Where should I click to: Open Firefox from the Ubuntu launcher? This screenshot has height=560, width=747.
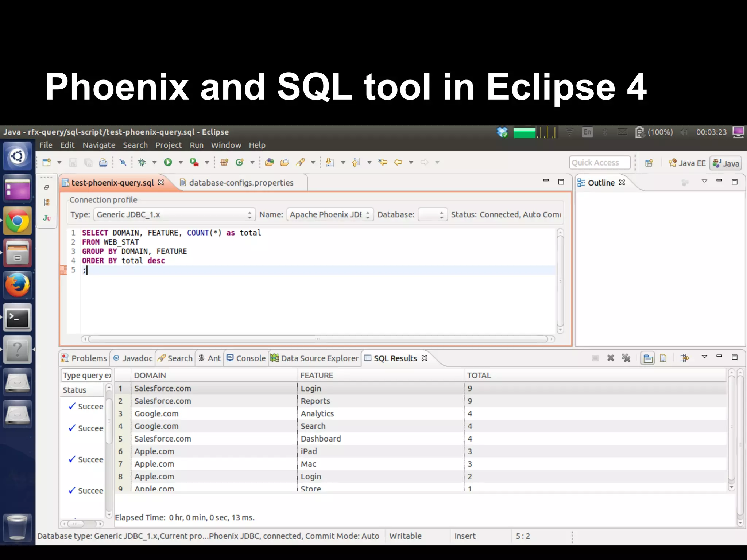[x=17, y=285]
